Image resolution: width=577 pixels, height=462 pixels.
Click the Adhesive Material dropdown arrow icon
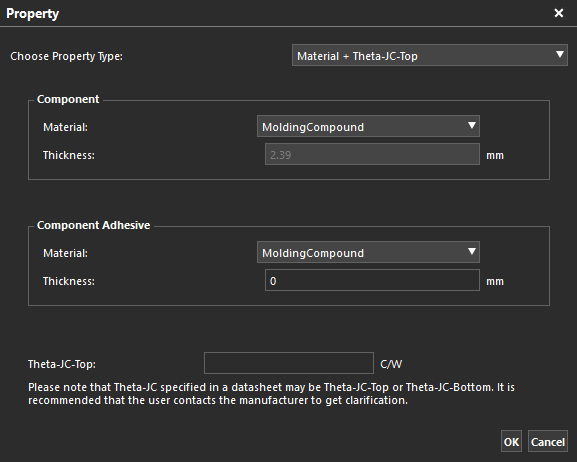(471, 251)
